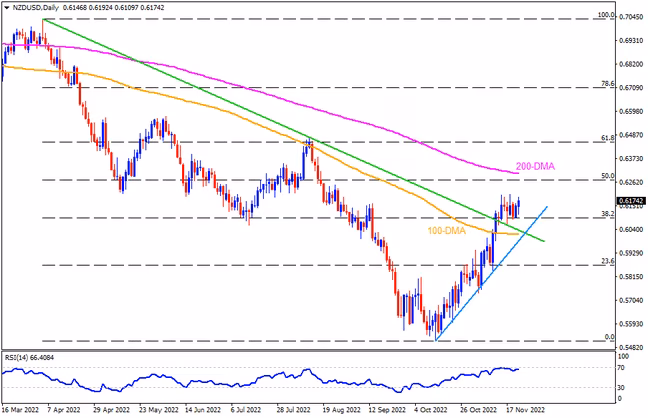Click the 0.54820 price axis value
Viewport: 648px width, 418px height.
[631, 347]
